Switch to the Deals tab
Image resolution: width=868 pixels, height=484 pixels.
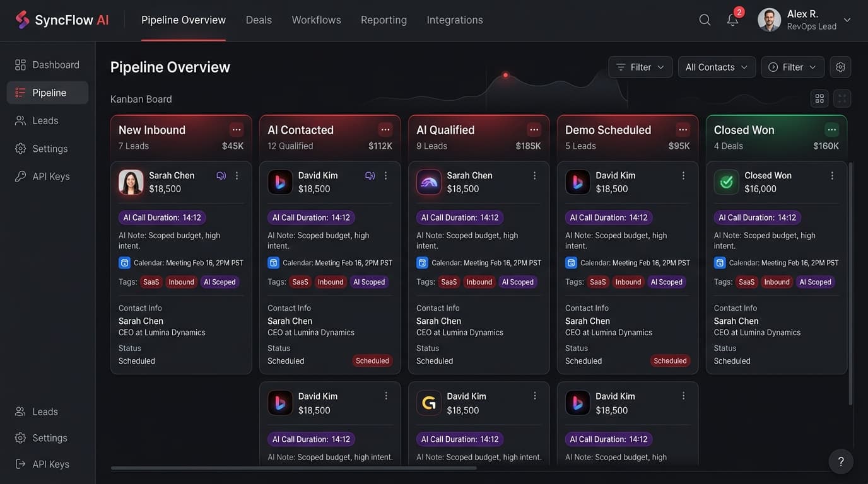pyautogui.click(x=259, y=20)
